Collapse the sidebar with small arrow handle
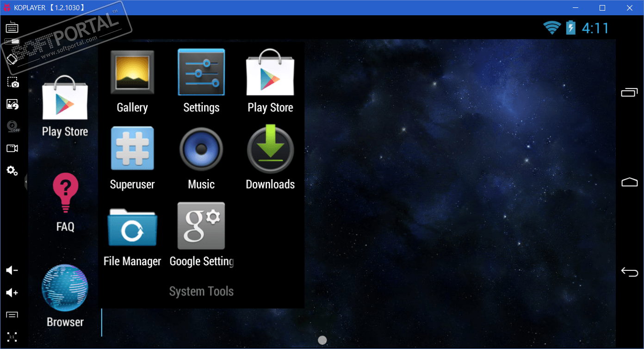Screen dimensions: 644x349 pos(26,181)
